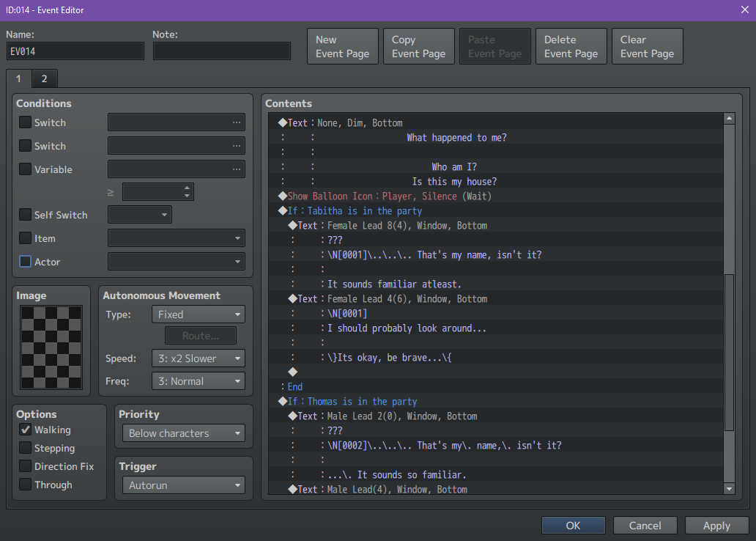
Task: Select the empty diamond command above End
Action: click(x=496, y=372)
